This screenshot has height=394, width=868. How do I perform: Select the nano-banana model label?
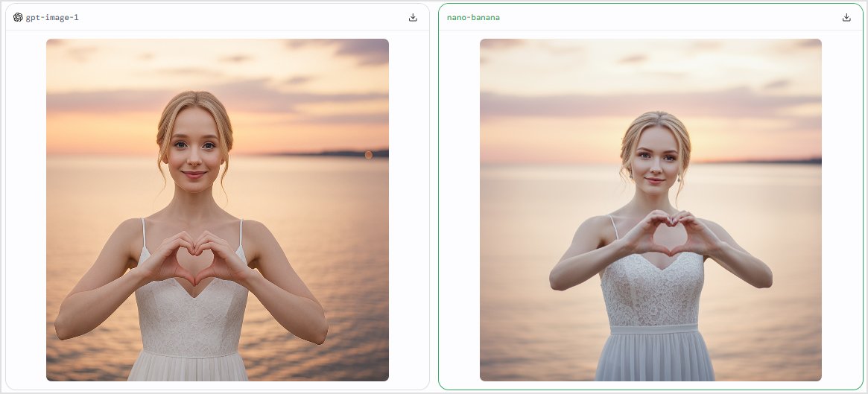point(473,17)
